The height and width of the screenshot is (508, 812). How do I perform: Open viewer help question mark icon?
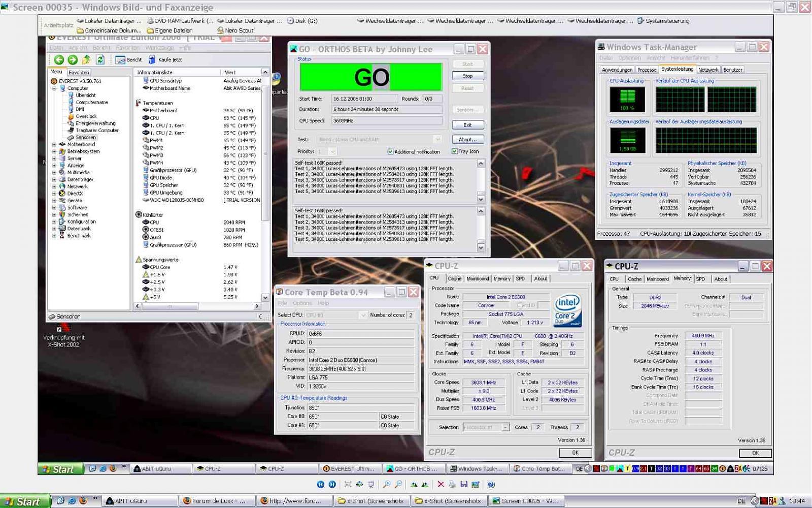491,484
